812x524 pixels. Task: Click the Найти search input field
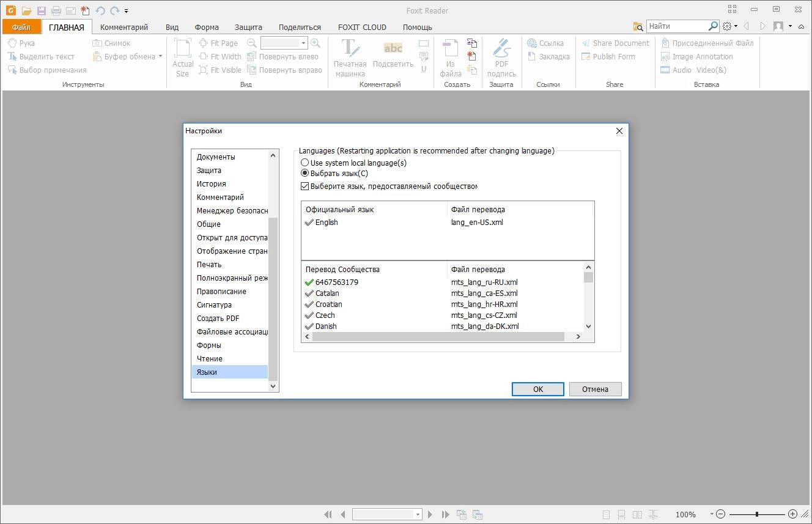pos(677,26)
